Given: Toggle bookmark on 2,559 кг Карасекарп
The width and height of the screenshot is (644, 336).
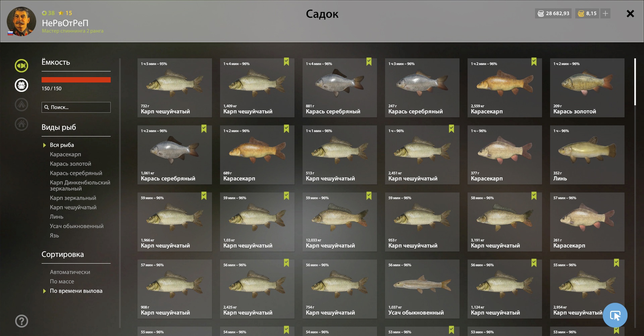Looking at the screenshot, I should 534,62.
